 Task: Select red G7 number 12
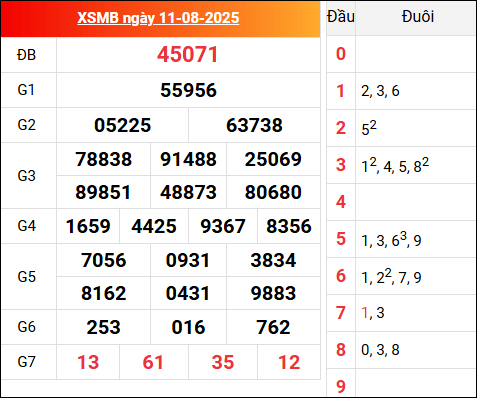(289, 362)
